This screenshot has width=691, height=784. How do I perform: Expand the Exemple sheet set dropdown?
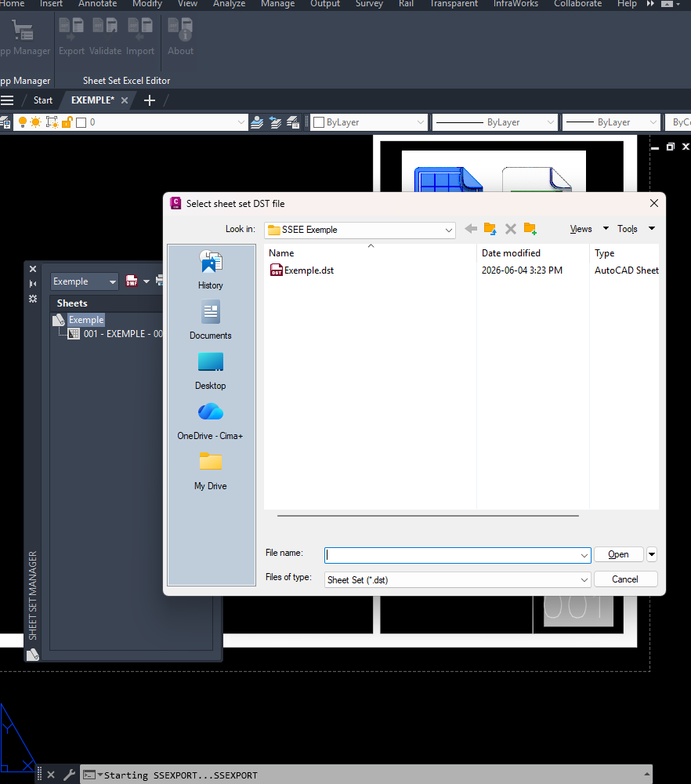point(112,281)
